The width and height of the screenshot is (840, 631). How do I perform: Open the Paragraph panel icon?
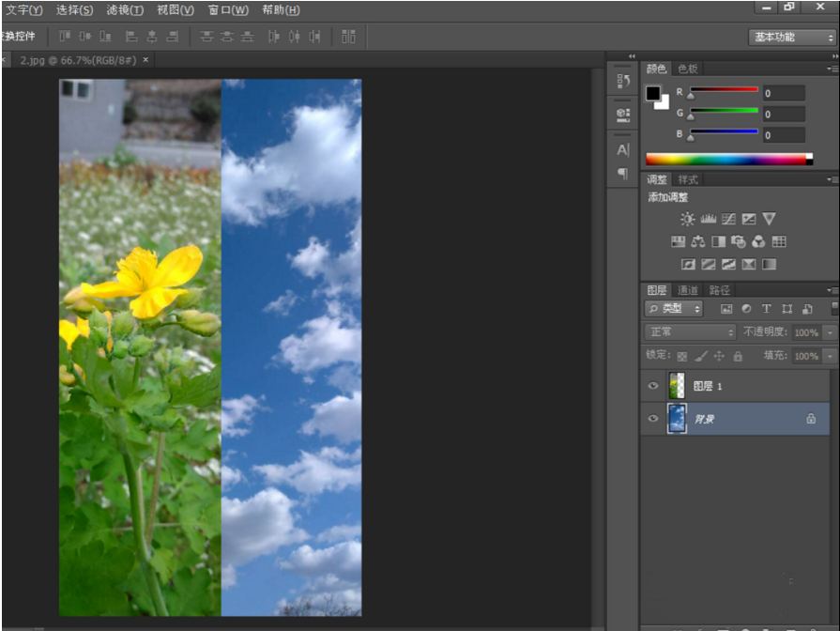point(622,174)
